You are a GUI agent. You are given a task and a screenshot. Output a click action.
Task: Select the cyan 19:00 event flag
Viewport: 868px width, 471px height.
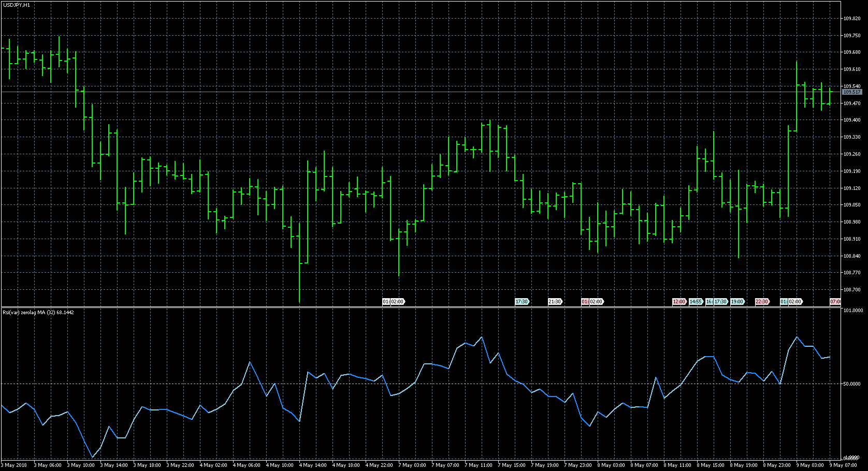click(x=737, y=302)
